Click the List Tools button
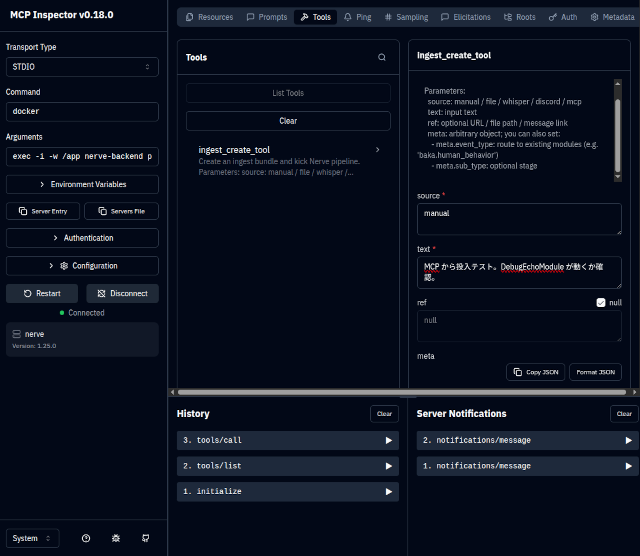The width and height of the screenshot is (640, 556). (x=288, y=93)
